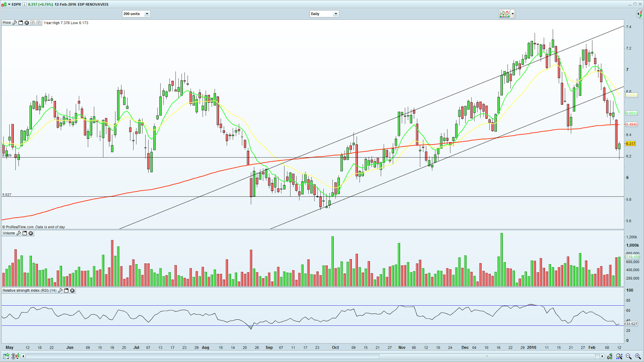The height and width of the screenshot is (362, 644).
Task: Click the Oct month marker on time axis
Action: coord(335,348)
